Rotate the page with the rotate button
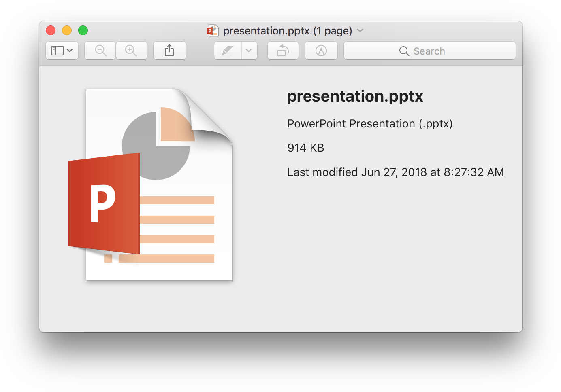The width and height of the screenshot is (561, 392). pyautogui.click(x=283, y=51)
